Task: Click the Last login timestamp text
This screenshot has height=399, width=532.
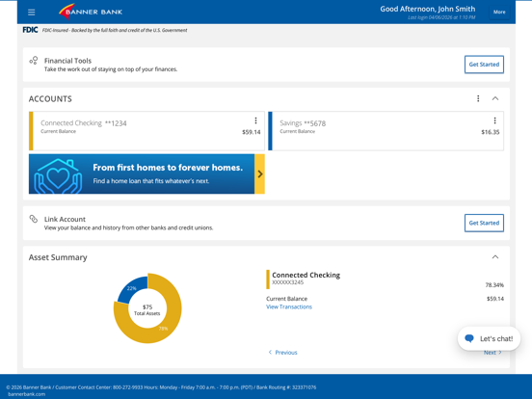Action: pyautogui.click(x=441, y=17)
